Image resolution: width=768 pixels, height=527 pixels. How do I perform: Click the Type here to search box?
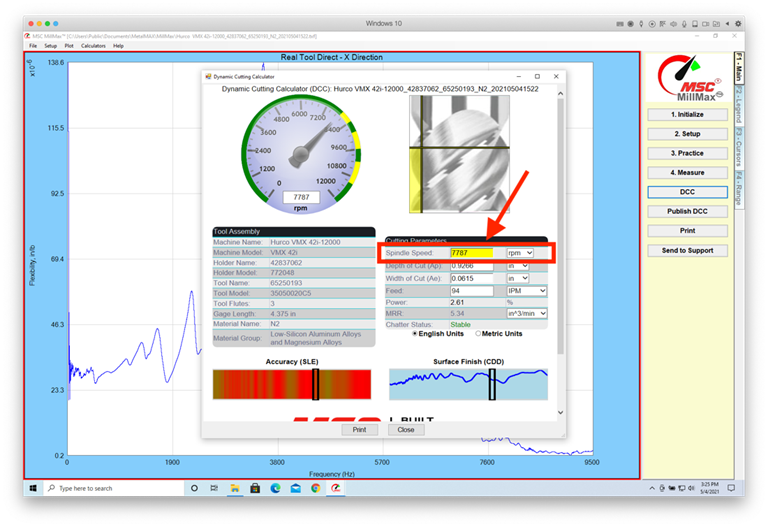115,488
